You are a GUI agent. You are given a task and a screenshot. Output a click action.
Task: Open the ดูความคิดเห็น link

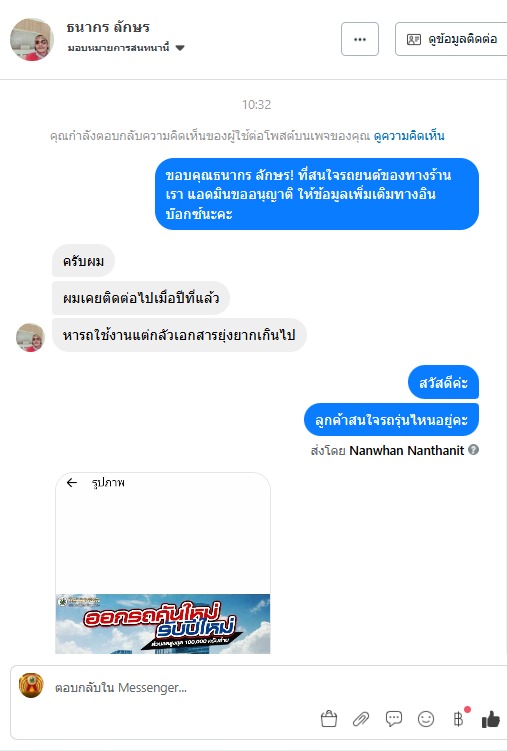click(x=409, y=136)
